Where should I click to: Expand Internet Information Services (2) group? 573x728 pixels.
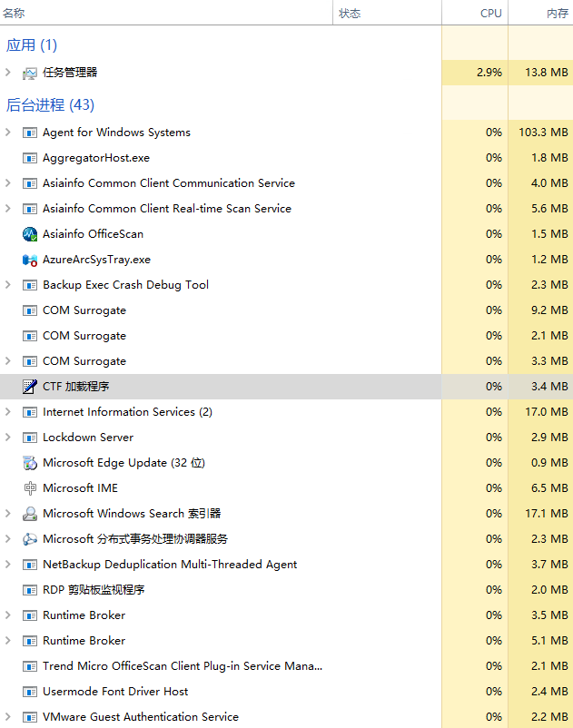click(8, 412)
